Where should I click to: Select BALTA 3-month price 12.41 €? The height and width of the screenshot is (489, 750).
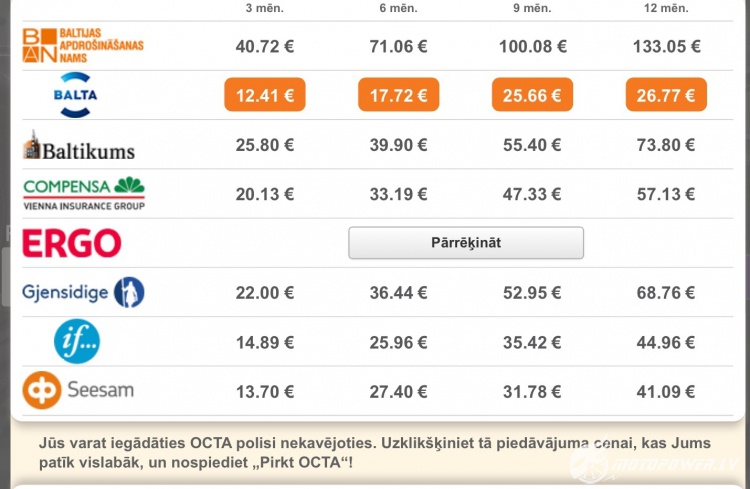coord(265,95)
